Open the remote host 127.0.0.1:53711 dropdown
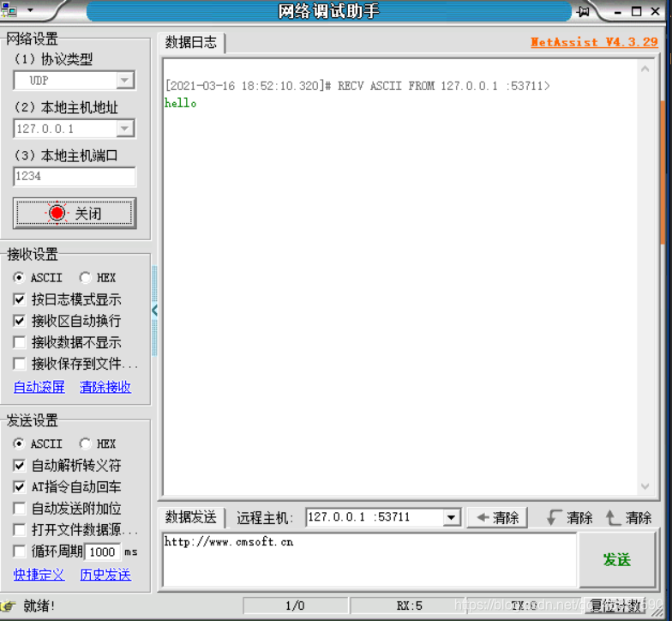This screenshot has width=672, height=621. click(x=451, y=517)
